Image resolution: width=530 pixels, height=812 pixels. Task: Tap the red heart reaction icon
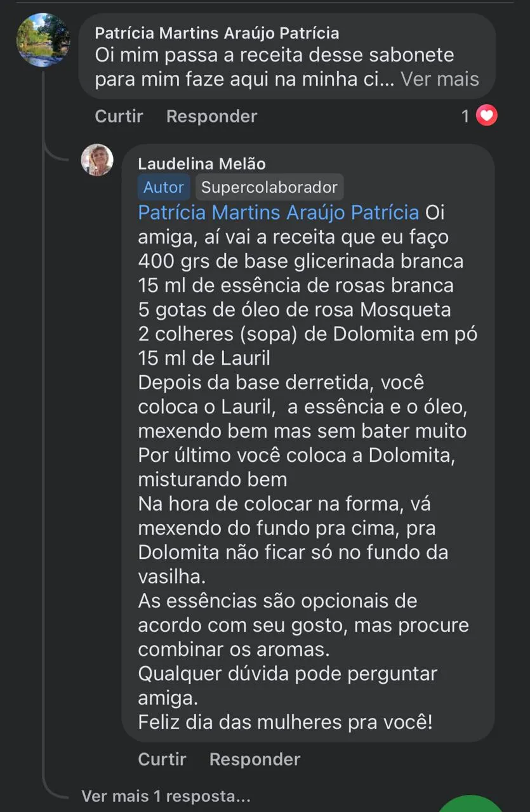487,115
